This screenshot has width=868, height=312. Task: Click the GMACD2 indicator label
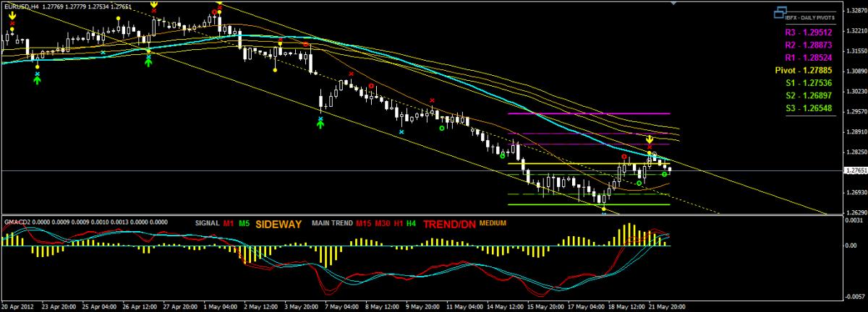(x=17, y=221)
